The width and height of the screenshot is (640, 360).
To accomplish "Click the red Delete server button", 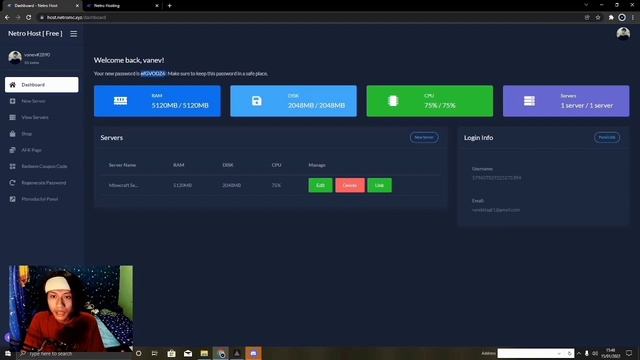I will [350, 185].
